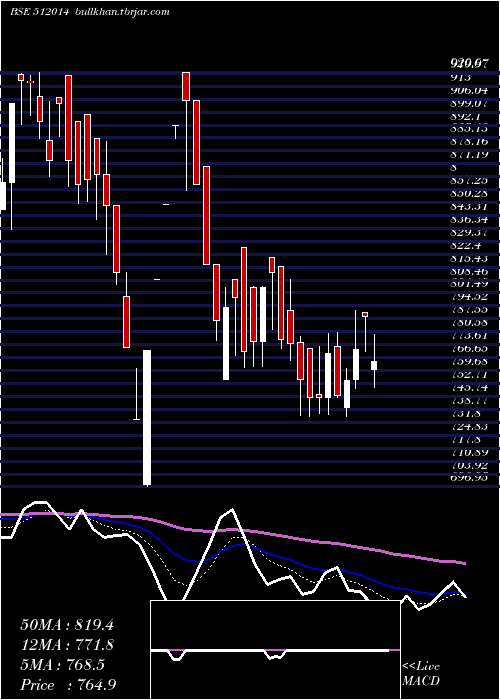Click the tall white candle bottoming at 696.95
Screen dimensions: 500x700
(147, 417)
